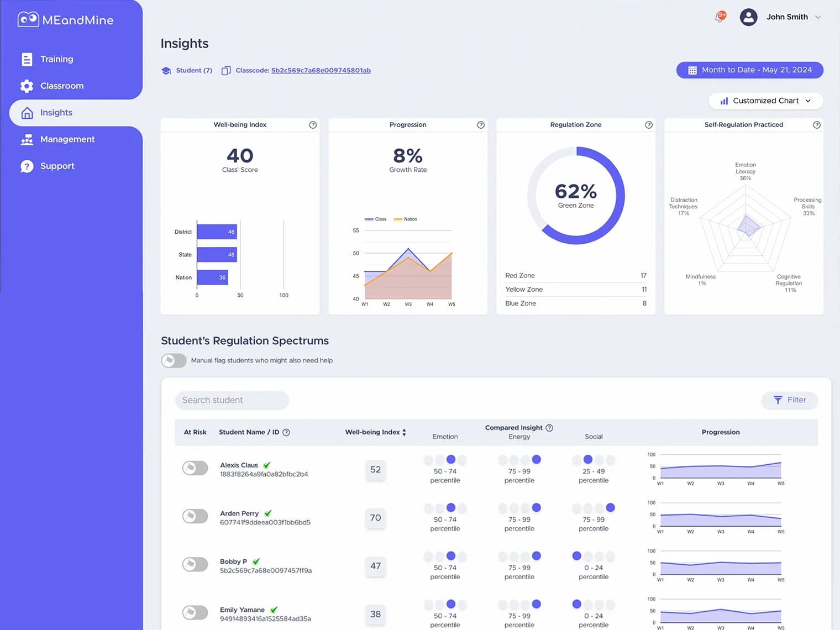Open the Self-Regulation Practiced help icon
Viewport: 840px width, 630px height.
[x=817, y=125]
